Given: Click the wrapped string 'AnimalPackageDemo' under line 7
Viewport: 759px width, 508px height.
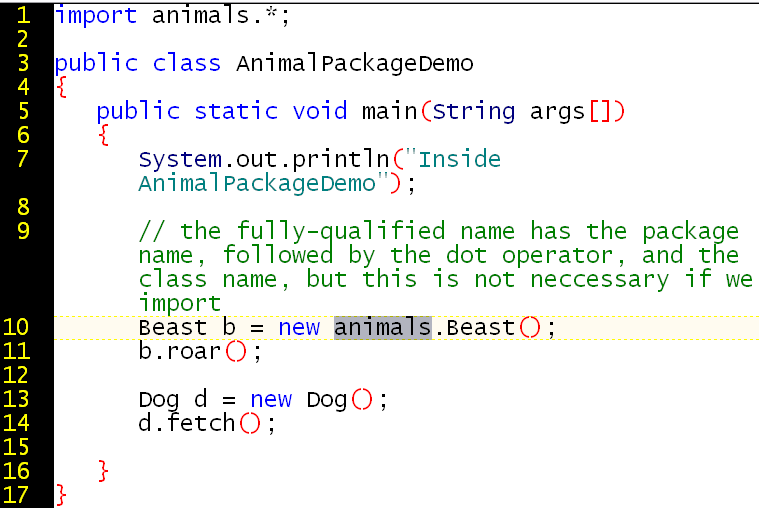Looking at the screenshot, I should pyautogui.click(x=257, y=185).
